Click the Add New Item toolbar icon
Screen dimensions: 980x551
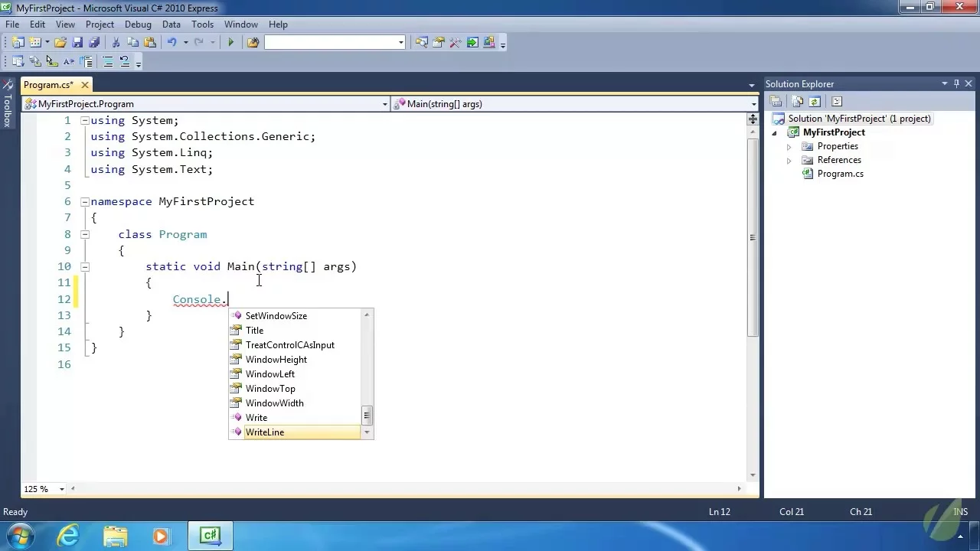pyautogui.click(x=35, y=43)
